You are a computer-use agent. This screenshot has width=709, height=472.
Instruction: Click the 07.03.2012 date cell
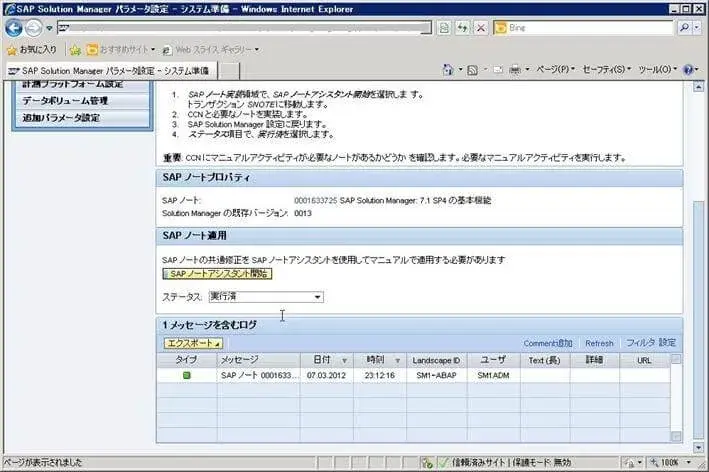pos(326,375)
